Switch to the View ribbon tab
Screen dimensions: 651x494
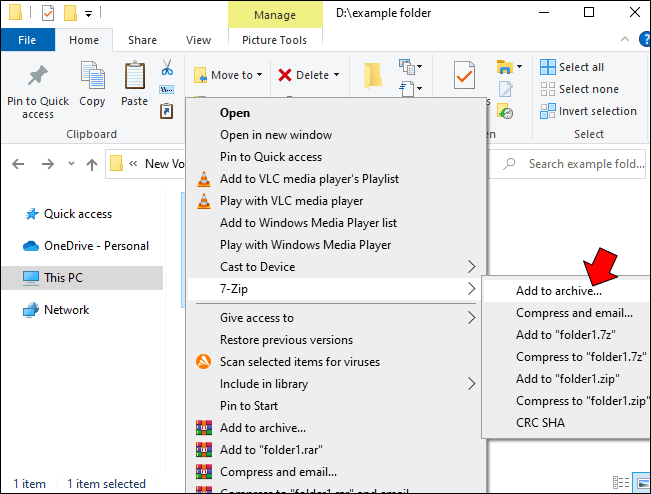click(x=198, y=40)
